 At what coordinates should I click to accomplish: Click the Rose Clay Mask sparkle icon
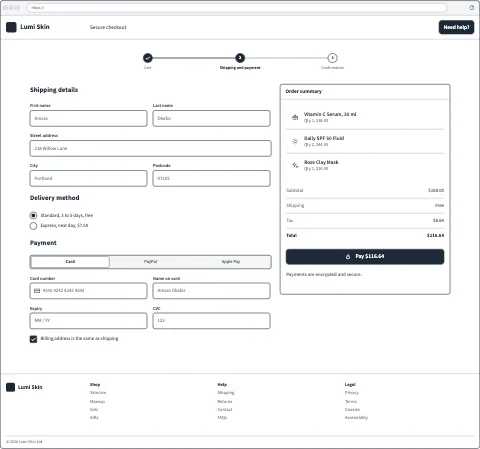pyautogui.click(x=295, y=165)
